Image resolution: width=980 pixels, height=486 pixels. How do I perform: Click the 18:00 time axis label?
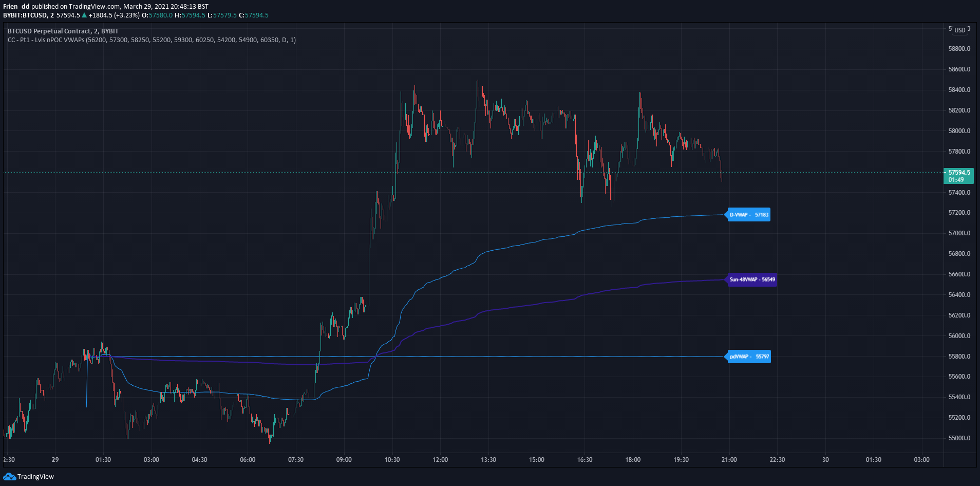(633, 460)
